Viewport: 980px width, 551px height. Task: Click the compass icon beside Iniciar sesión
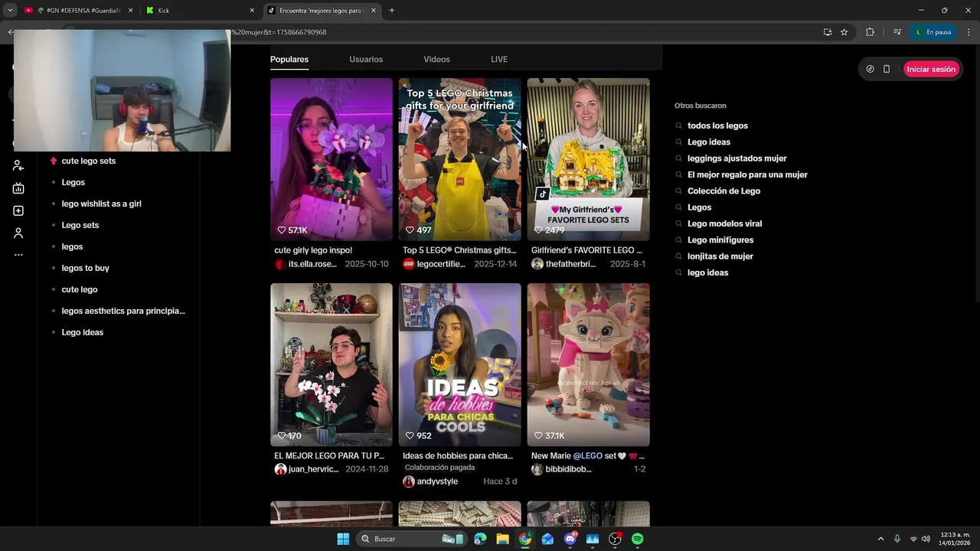click(870, 69)
